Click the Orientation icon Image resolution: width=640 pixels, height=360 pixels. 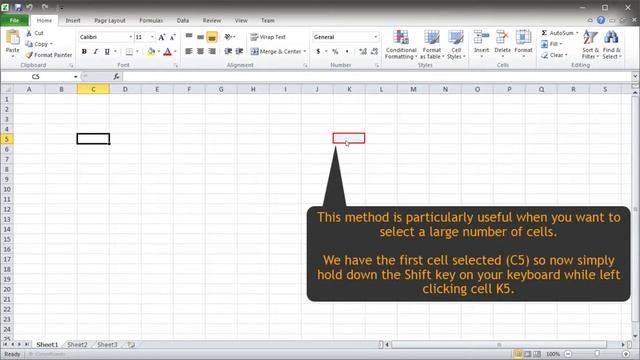(x=229, y=37)
